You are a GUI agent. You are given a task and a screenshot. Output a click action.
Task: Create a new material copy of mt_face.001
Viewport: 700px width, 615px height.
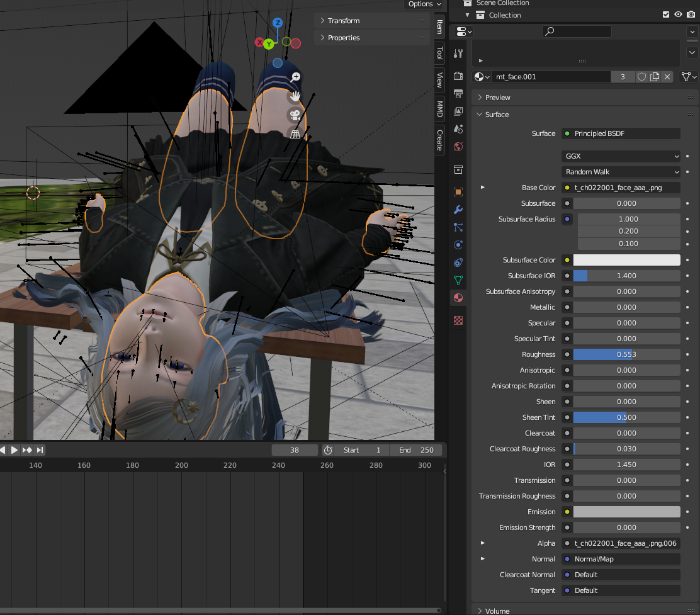[655, 77]
